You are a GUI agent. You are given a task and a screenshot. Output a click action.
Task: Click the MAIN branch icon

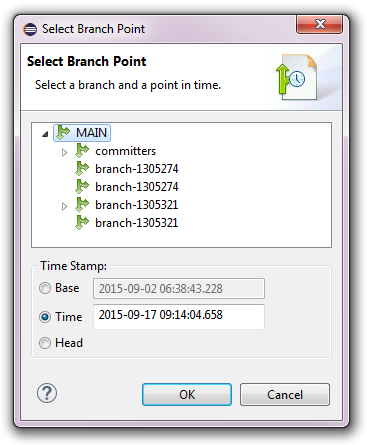(x=63, y=132)
